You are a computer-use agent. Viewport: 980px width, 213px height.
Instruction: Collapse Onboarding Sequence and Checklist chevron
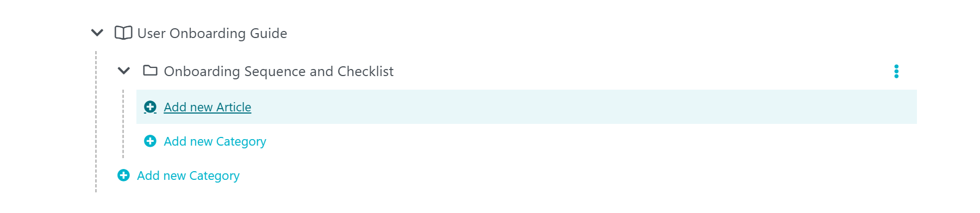[124, 71]
